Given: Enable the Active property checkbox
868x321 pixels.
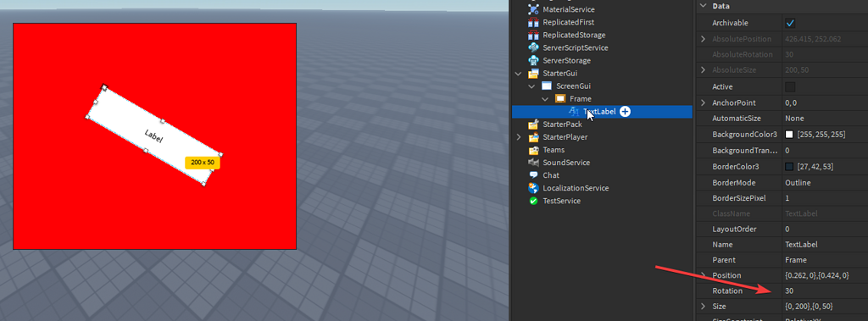Looking at the screenshot, I should (x=790, y=87).
